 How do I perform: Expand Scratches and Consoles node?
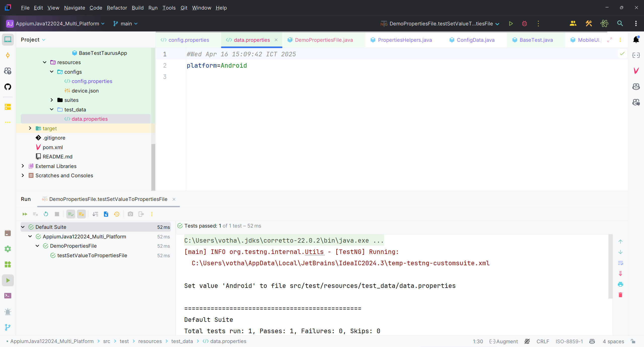pyautogui.click(x=23, y=175)
